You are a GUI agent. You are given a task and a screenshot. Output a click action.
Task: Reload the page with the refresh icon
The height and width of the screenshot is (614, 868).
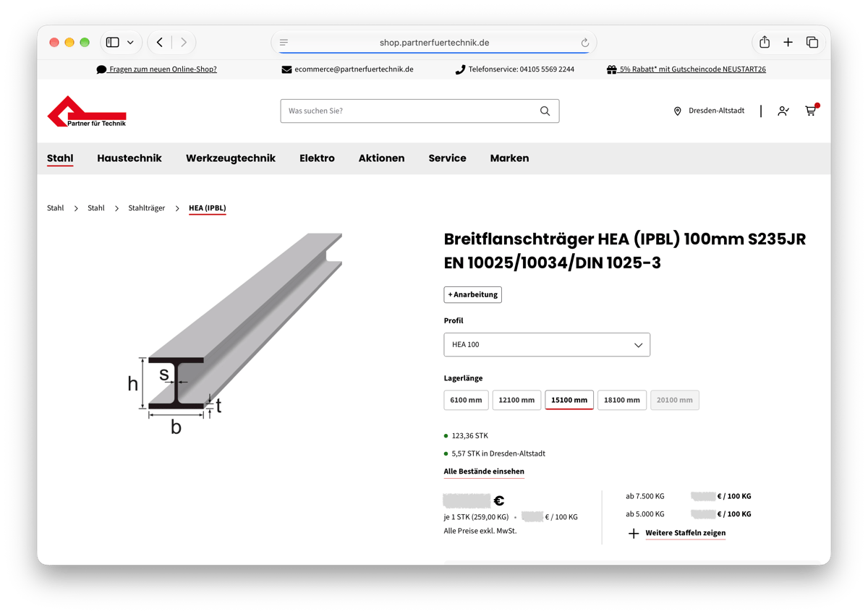584,43
